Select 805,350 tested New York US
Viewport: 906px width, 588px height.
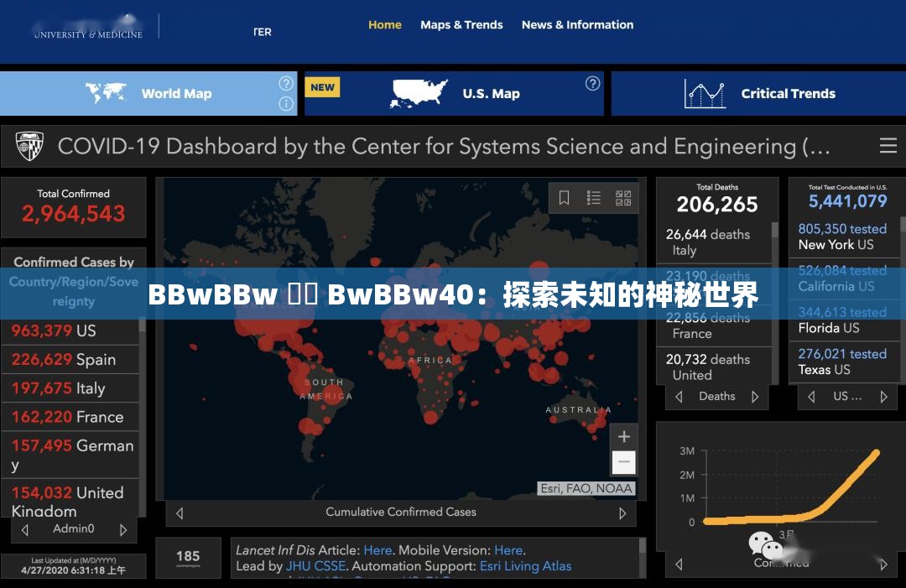pyautogui.click(x=845, y=237)
